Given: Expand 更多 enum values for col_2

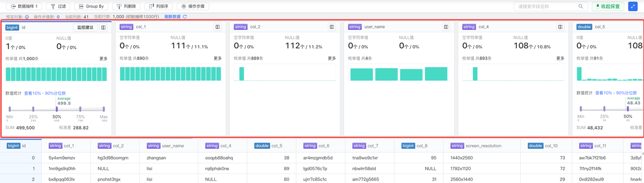Looking at the screenshot, I should (x=332, y=58).
